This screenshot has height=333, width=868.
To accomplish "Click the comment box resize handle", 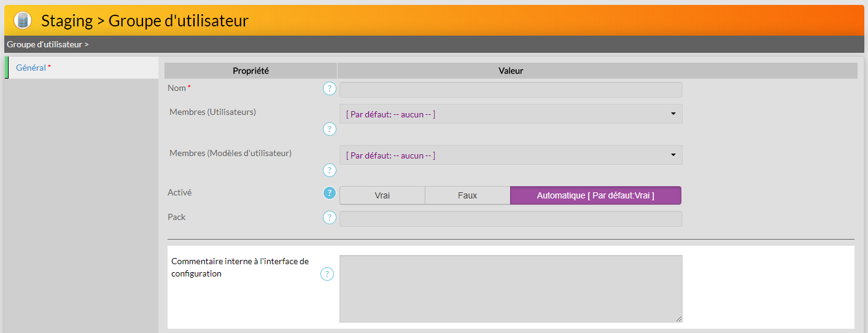I will pyautogui.click(x=679, y=319).
